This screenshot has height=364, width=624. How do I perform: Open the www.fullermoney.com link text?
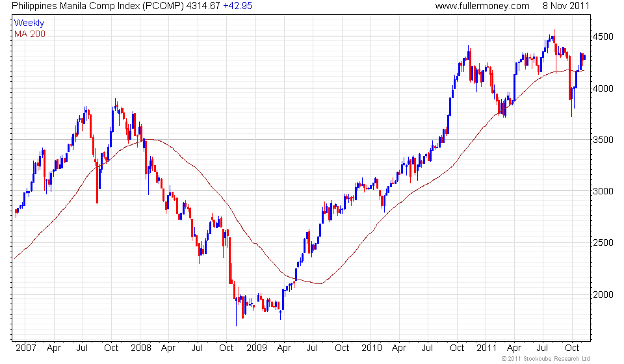coord(482,6)
